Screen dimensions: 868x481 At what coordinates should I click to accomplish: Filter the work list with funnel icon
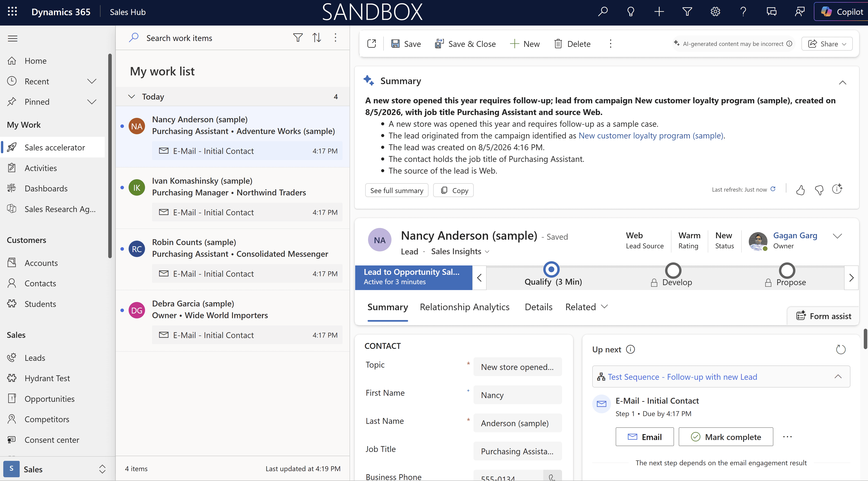pos(298,38)
